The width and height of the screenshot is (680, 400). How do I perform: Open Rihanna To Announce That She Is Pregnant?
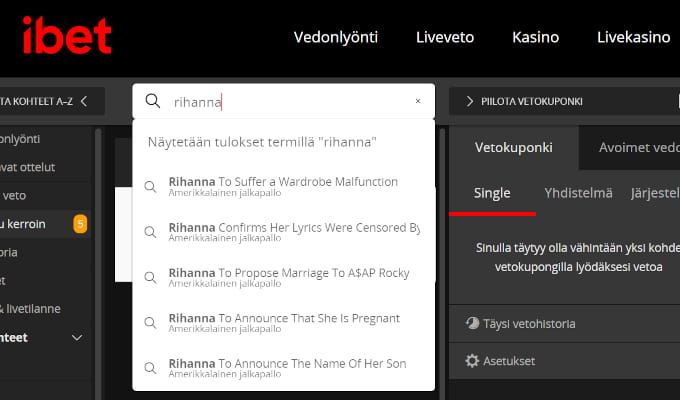284,323
